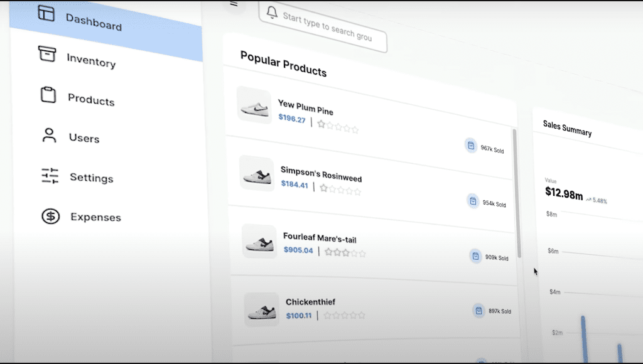Navigate to Expenses in the sidebar

(95, 217)
